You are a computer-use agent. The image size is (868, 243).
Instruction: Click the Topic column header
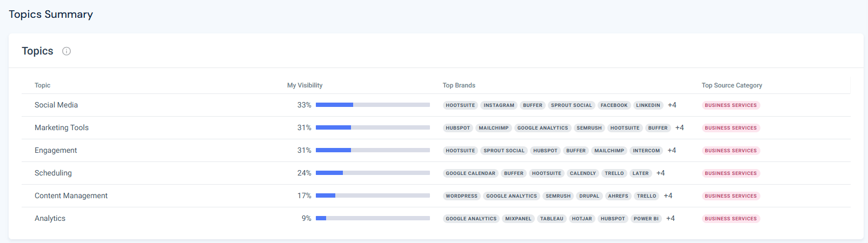point(42,85)
